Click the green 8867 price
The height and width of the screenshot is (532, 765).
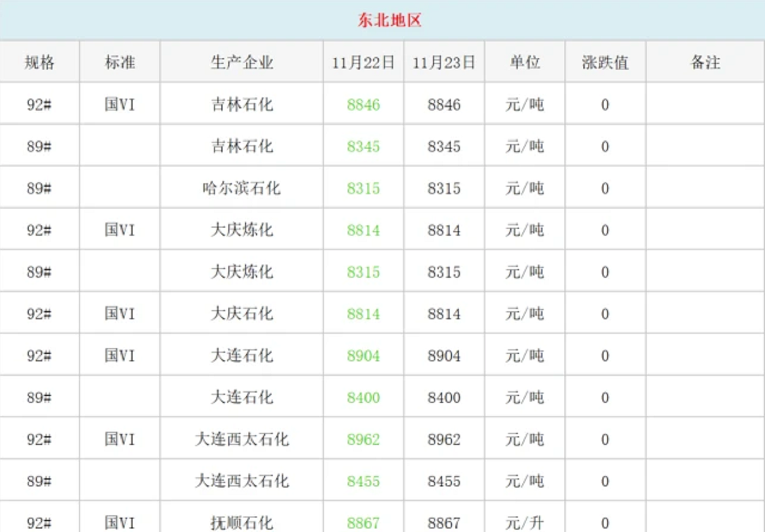363,523
